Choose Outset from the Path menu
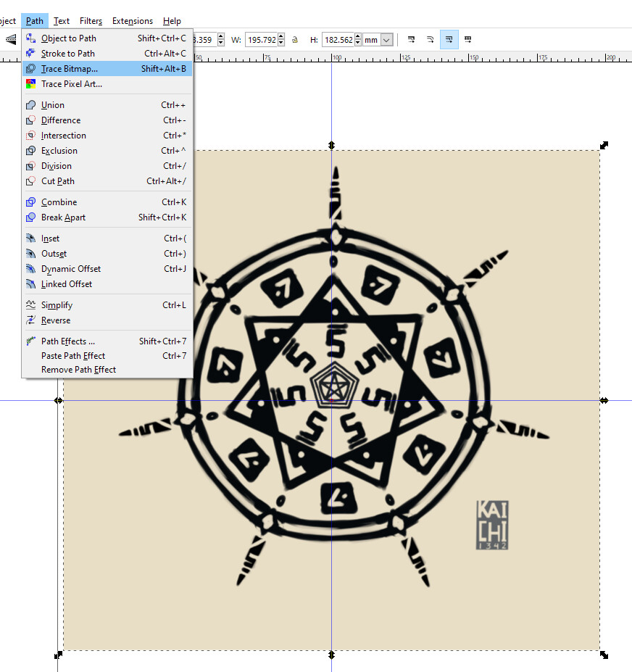Viewport: 632px width, 672px height. click(107, 254)
